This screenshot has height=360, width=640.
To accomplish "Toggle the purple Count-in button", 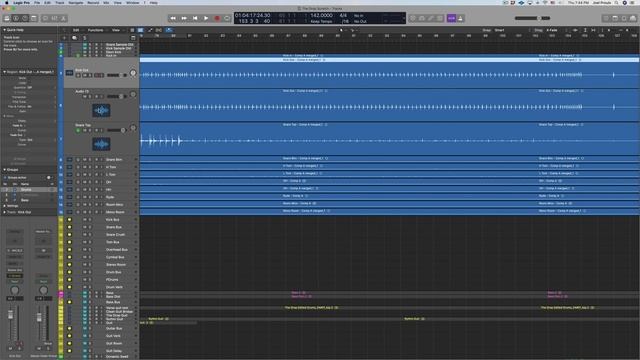I will pos(451,18).
